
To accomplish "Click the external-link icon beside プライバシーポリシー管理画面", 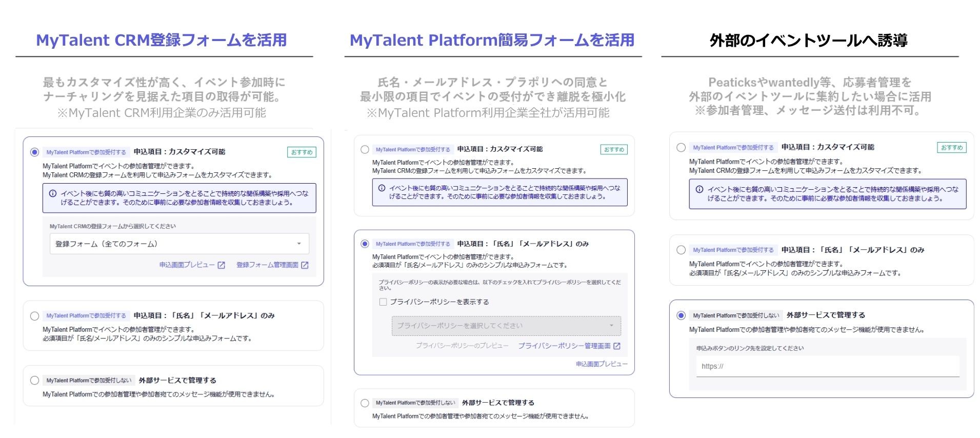I will [x=617, y=346].
